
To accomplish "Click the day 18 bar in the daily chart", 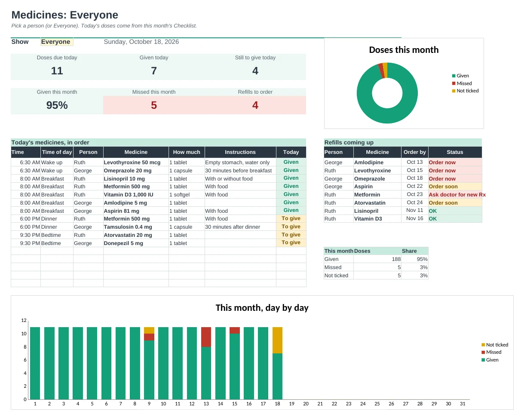I will [x=278, y=363].
